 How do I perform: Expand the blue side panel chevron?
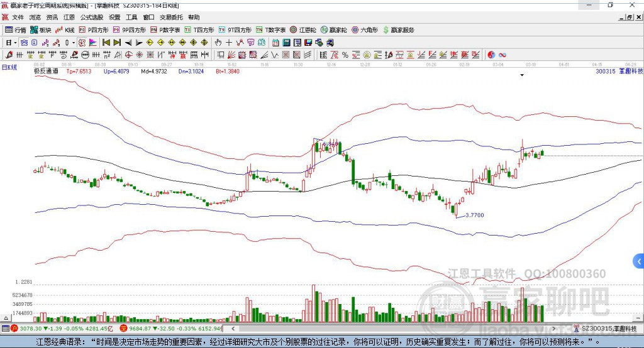(x=639, y=261)
